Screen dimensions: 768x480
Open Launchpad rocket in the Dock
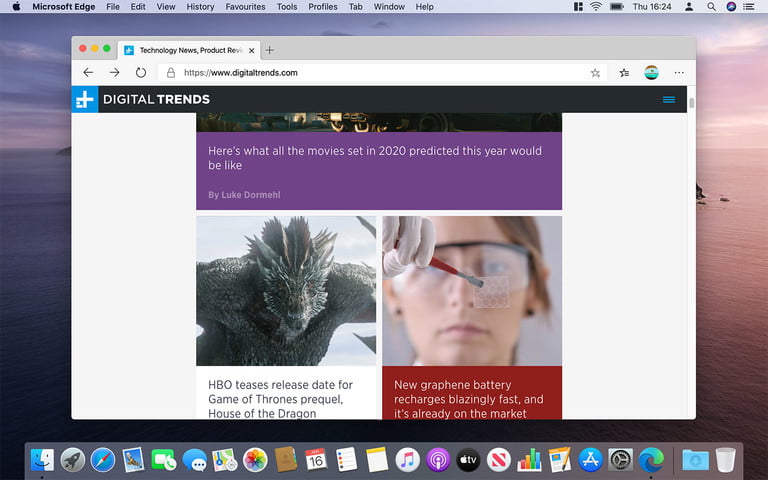72,460
